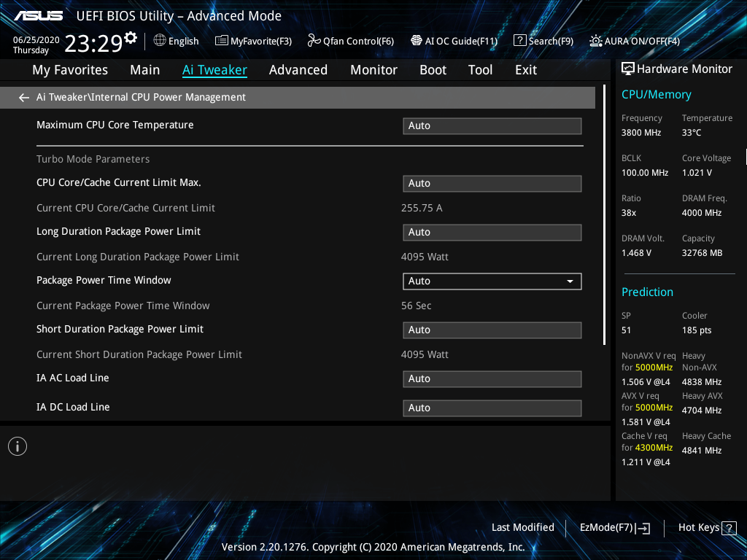
Task: Switch to EzMode(F7)
Action: (x=606, y=528)
